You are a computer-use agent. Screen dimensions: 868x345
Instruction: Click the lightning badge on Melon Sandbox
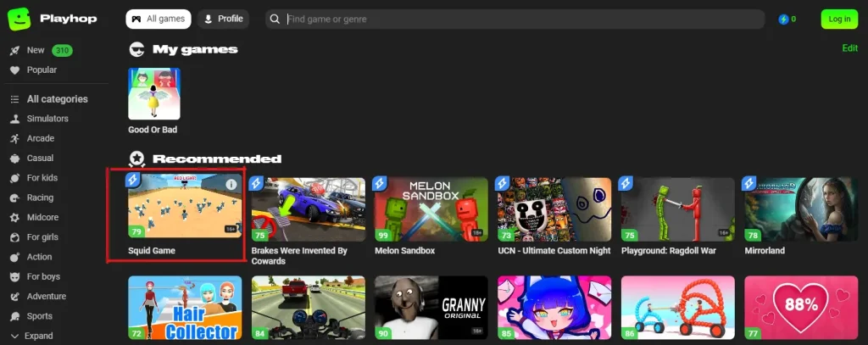(379, 183)
